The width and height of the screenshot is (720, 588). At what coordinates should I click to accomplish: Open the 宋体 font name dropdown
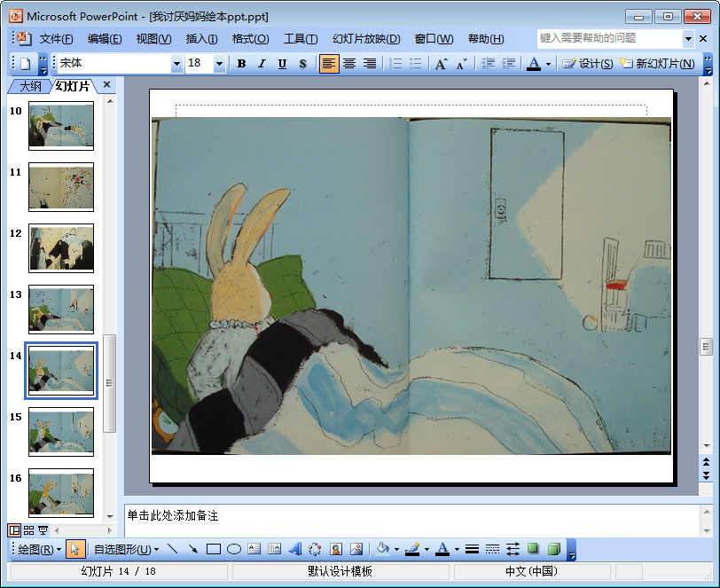click(x=176, y=63)
